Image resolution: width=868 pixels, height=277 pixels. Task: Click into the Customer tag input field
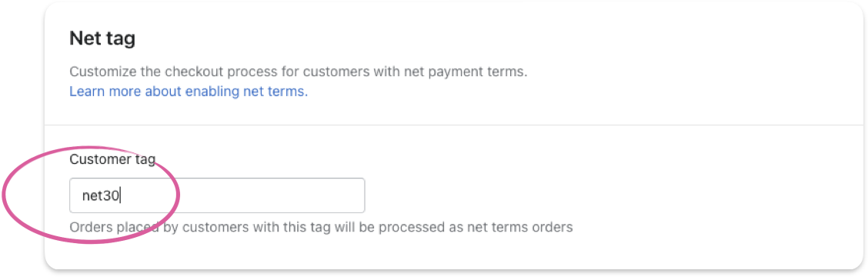(x=217, y=195)
